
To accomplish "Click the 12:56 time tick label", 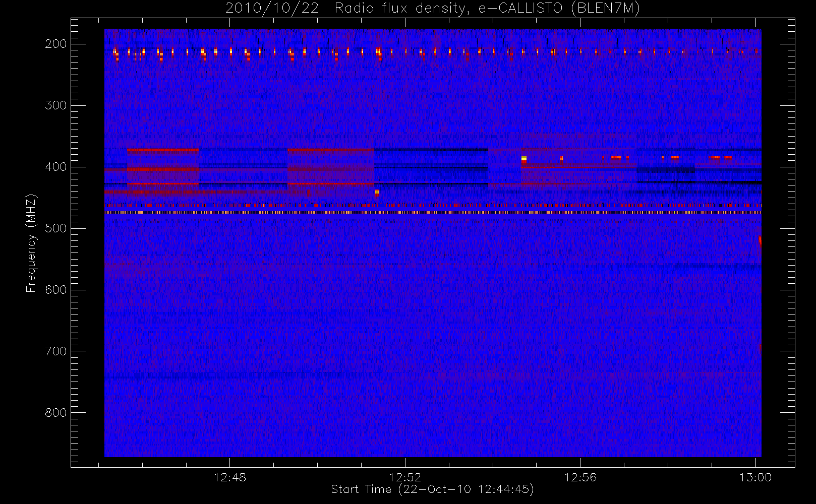I will [x=580, y=477].
